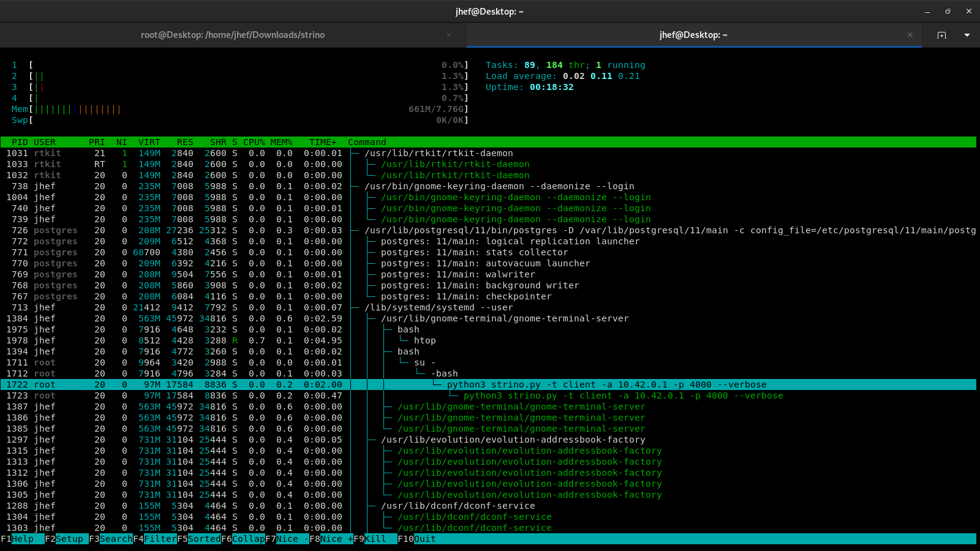Sort by Command column header

(x=367, y=142)
